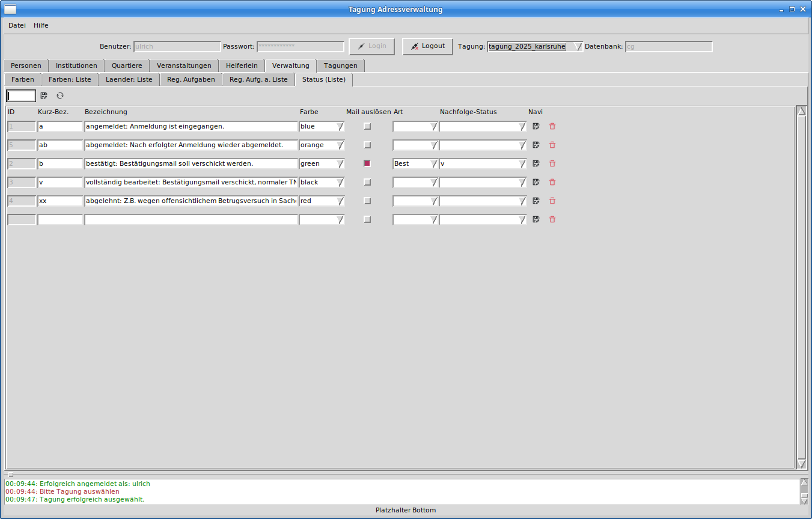Viewport: 812px width, 519px height.
Task: Delete the 'abgelehnt' row with trash icon
Action: tap(552, 201)
